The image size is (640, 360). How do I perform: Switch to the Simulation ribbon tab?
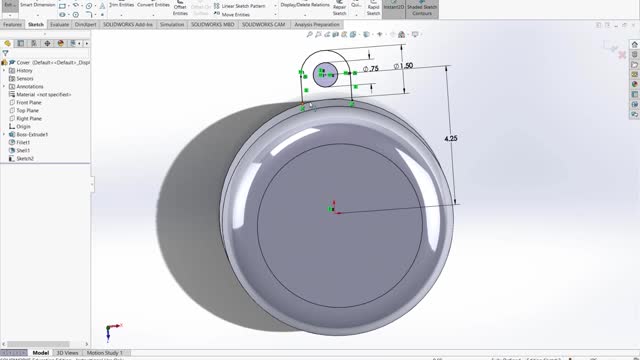click(172, 24)
